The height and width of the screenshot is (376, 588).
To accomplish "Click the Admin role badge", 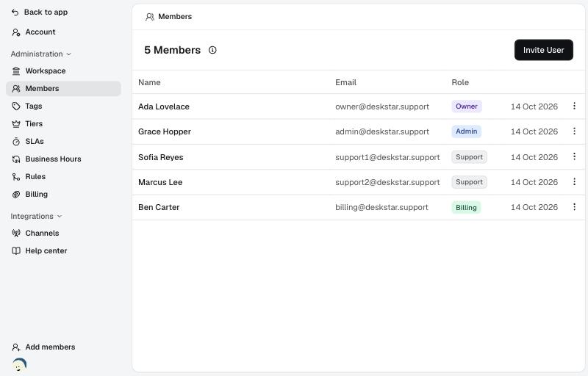I will pos(466,131).
